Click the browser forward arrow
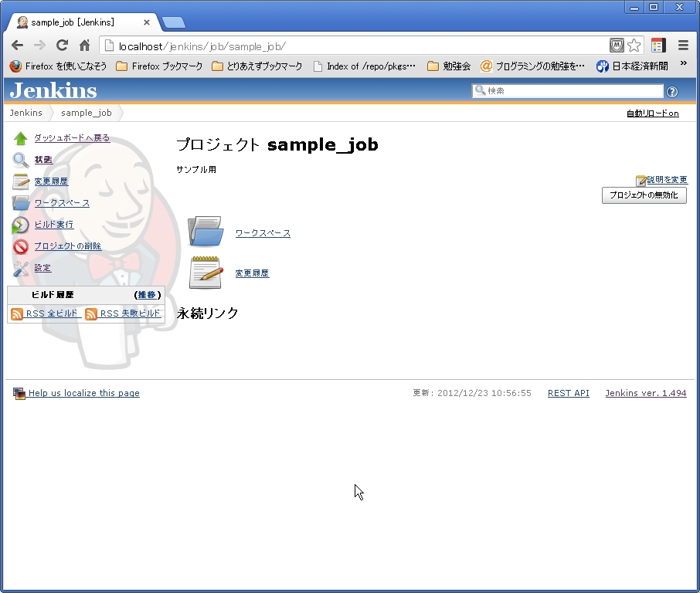700x593 pixels. pos(39,45)
